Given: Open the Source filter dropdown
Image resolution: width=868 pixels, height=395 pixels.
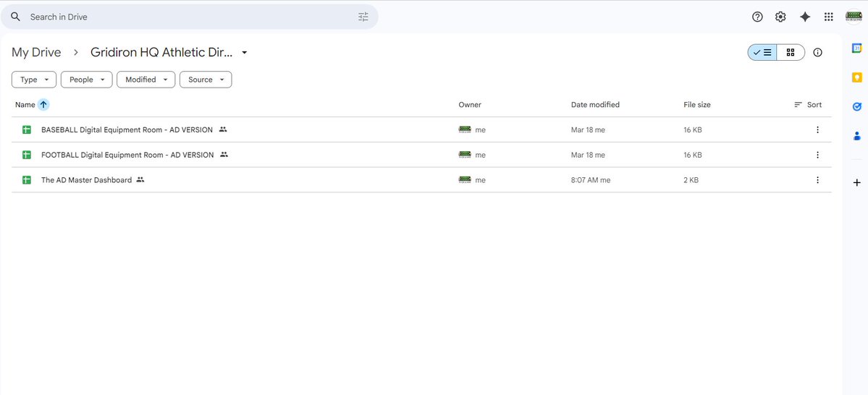Looking at the screenshot, I should tap(206, 80).
